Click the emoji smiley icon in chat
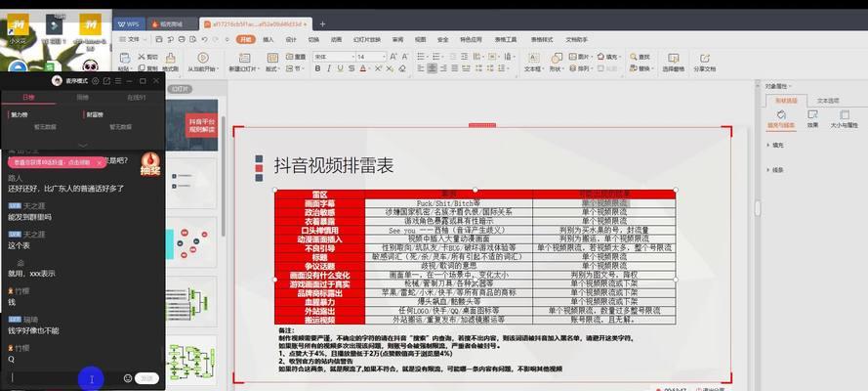The height and width of the screenshot is (391, 868). tap(128, 378)
